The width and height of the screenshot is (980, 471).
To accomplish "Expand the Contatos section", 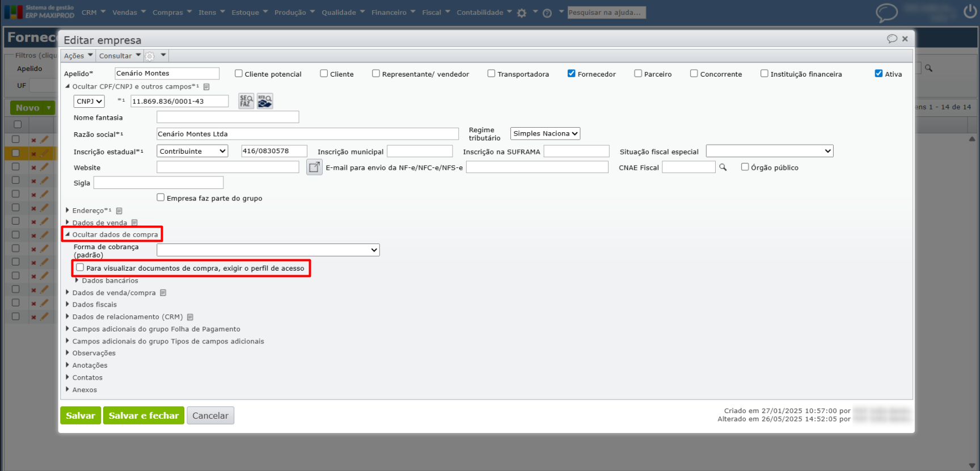I will click(84, 378).
